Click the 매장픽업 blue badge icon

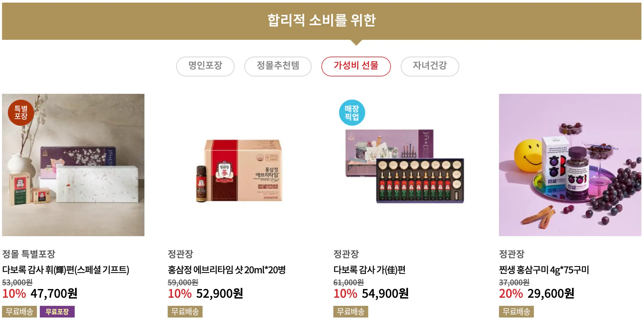tap(352, 113)
